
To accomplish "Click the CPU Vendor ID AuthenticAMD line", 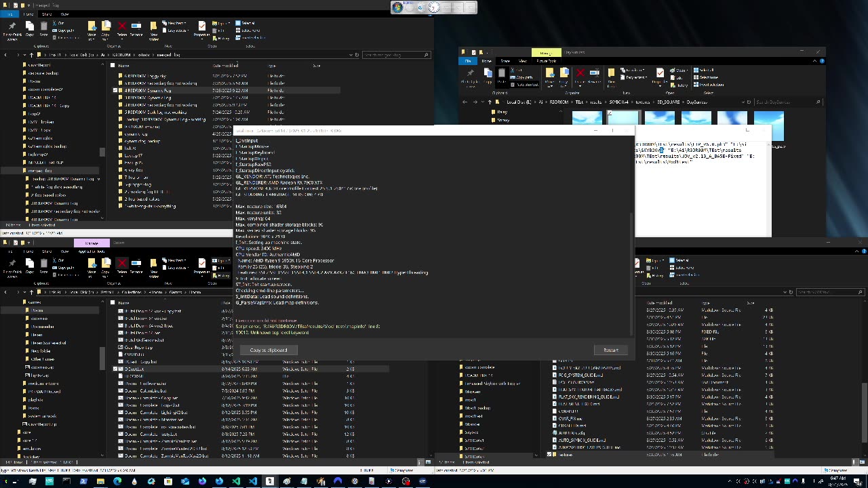I will pos(268,254).
